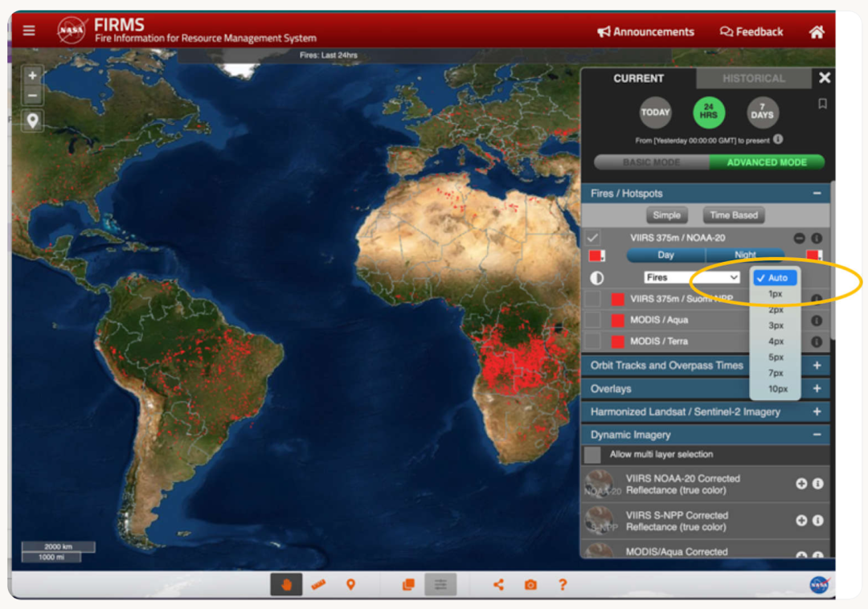The image size is (868, 609).
Task: Collapse the Dynamic Imagery section
Action: tap(817, 435)
